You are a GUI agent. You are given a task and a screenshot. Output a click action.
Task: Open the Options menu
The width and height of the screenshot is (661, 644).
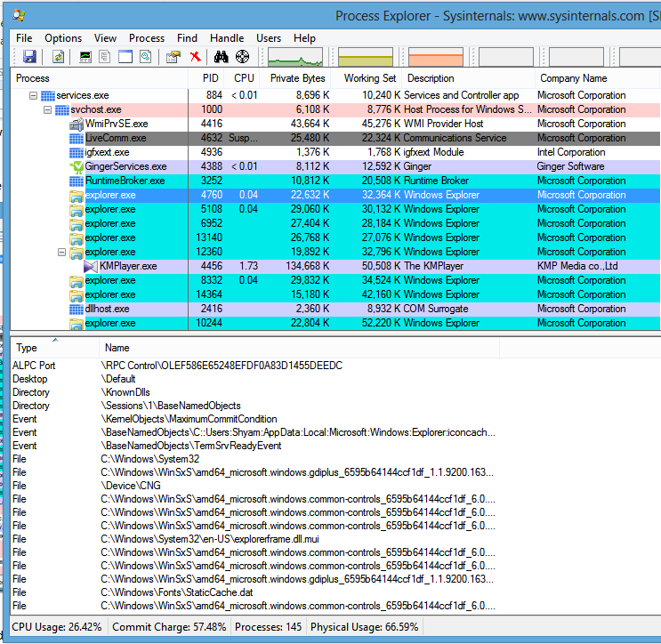[x=63, y=38]
